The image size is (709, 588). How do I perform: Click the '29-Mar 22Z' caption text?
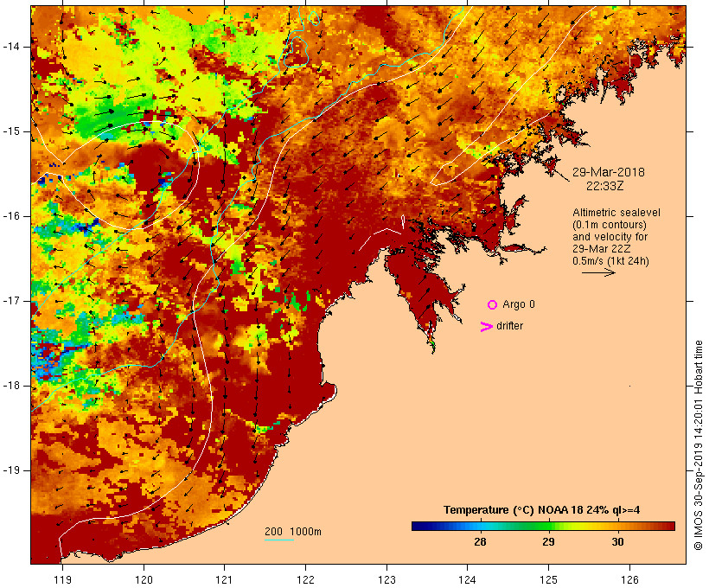[x=602, y=249]
